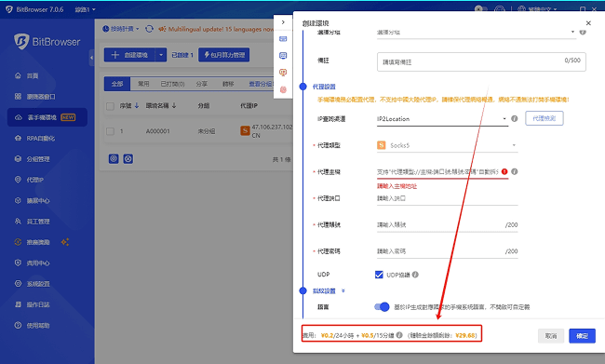605x364 pixels.
Task: Click the BitBrowser logo in the sidebar
Action: pos(47,41)
